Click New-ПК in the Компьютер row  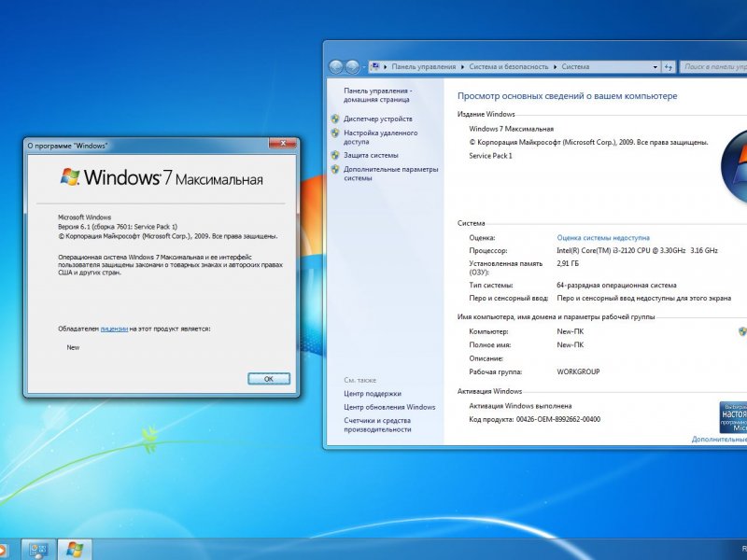click(x=570, y=331)
